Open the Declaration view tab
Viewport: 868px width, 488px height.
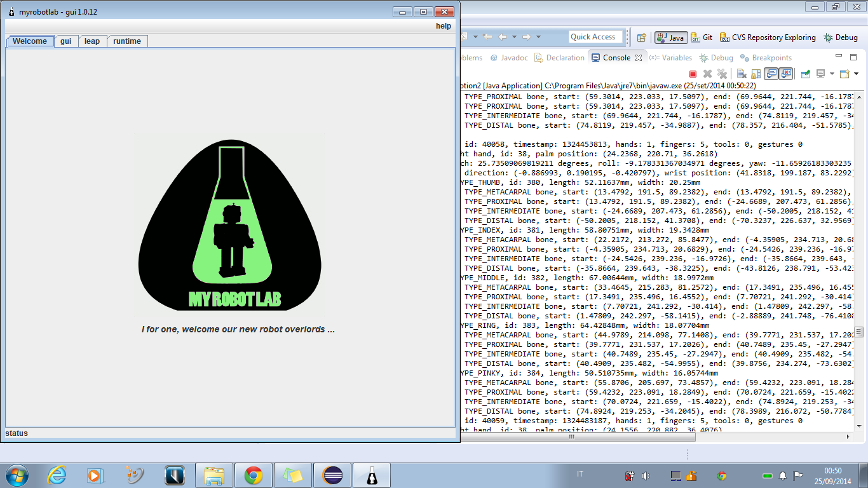point(559,58)
